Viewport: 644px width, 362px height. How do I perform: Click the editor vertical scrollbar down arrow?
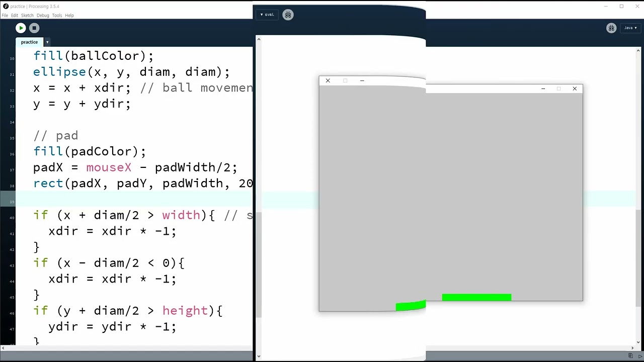point(638,342)
